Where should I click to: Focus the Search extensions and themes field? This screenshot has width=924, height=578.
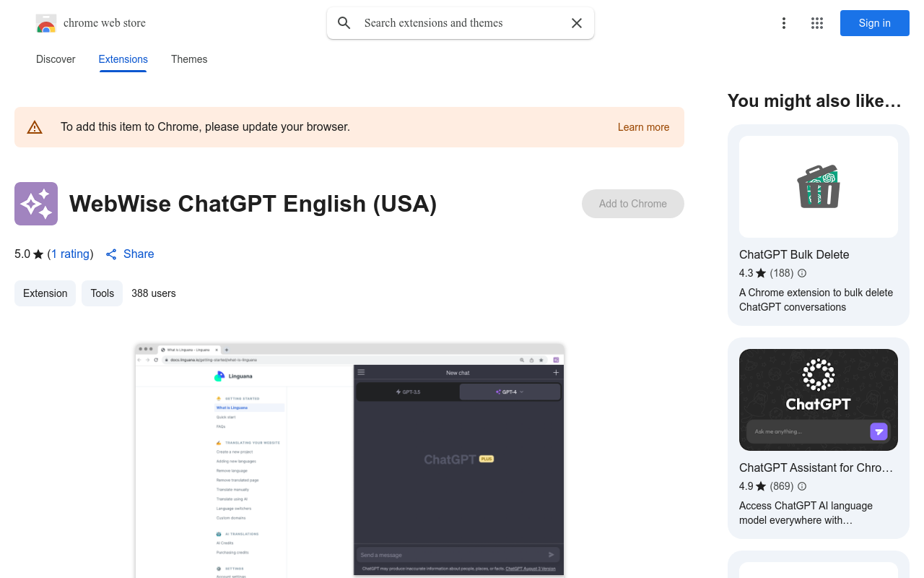[461, 23]
